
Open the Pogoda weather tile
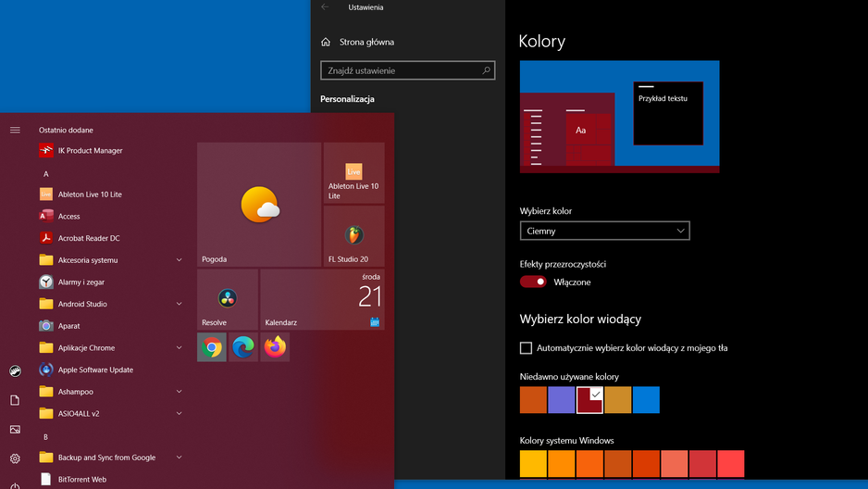pos(259,205)
